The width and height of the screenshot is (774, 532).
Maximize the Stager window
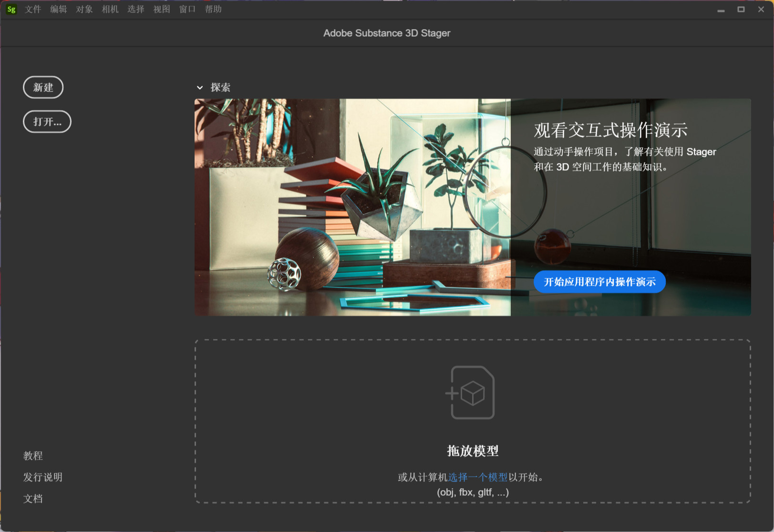point(741,10)
